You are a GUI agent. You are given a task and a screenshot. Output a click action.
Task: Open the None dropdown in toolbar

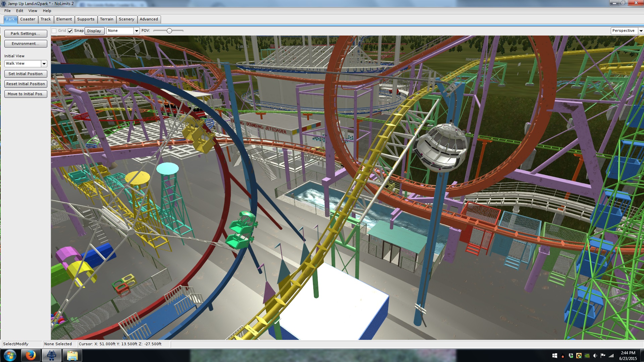coord(136,31)
